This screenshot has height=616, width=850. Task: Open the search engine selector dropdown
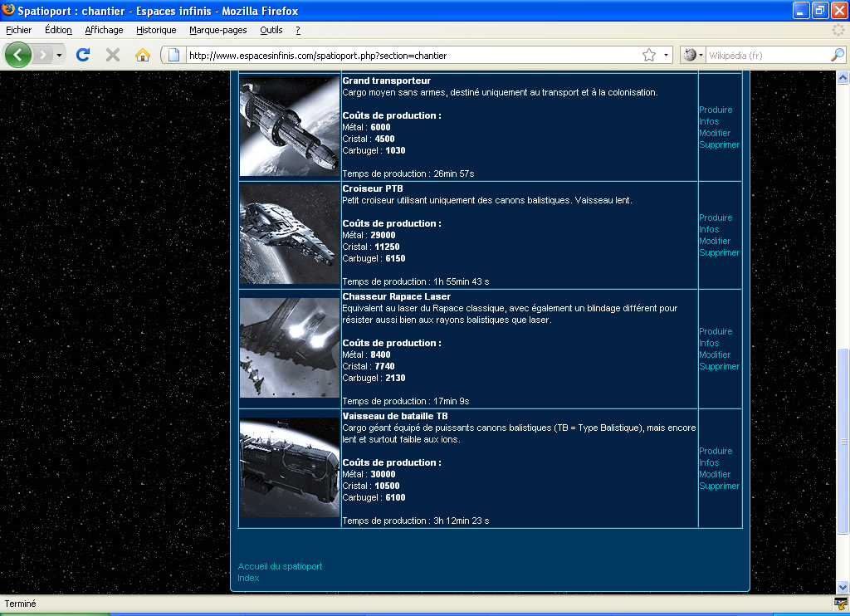[x=693, y=55]
